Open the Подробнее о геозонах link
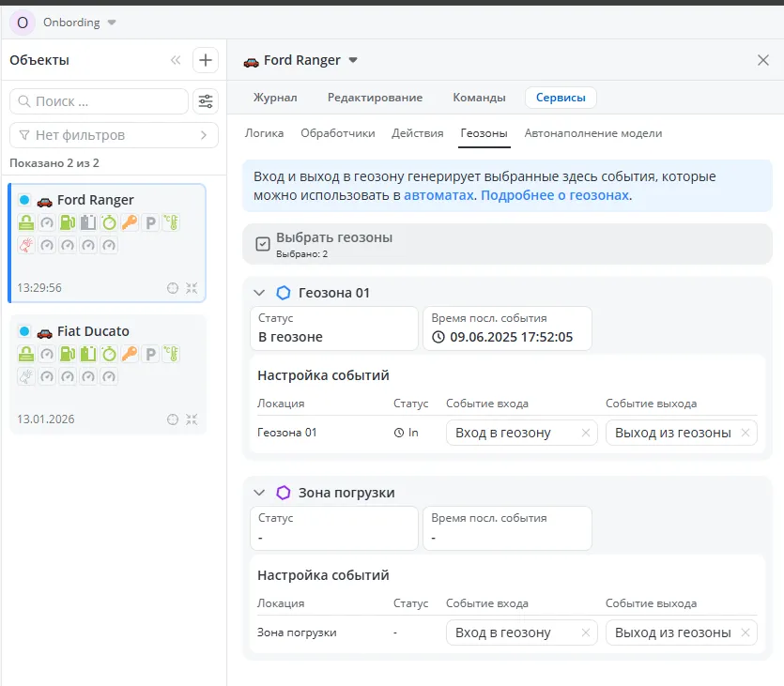 555,195
